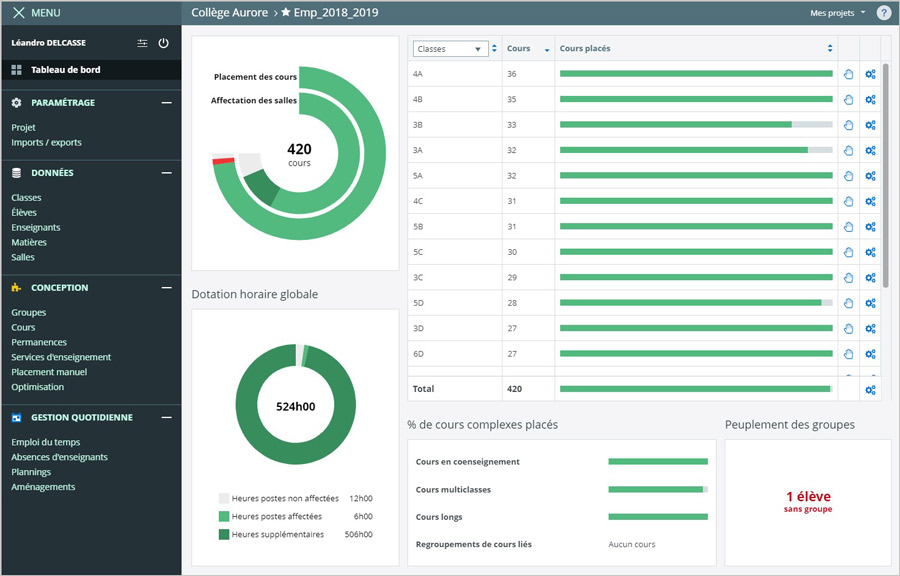
Task: Click the power icon beside Léandro DELCASSE
Action: (164, 44)
